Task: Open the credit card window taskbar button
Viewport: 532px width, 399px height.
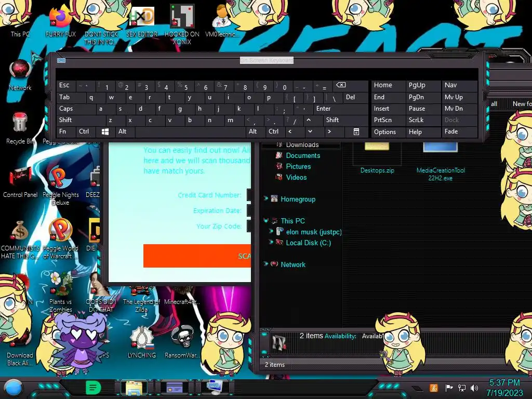Action: pyautogui.click(x=175, y=388)
